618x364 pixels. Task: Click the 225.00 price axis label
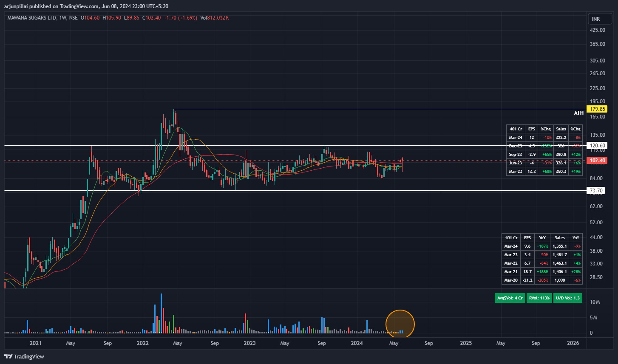597,88
